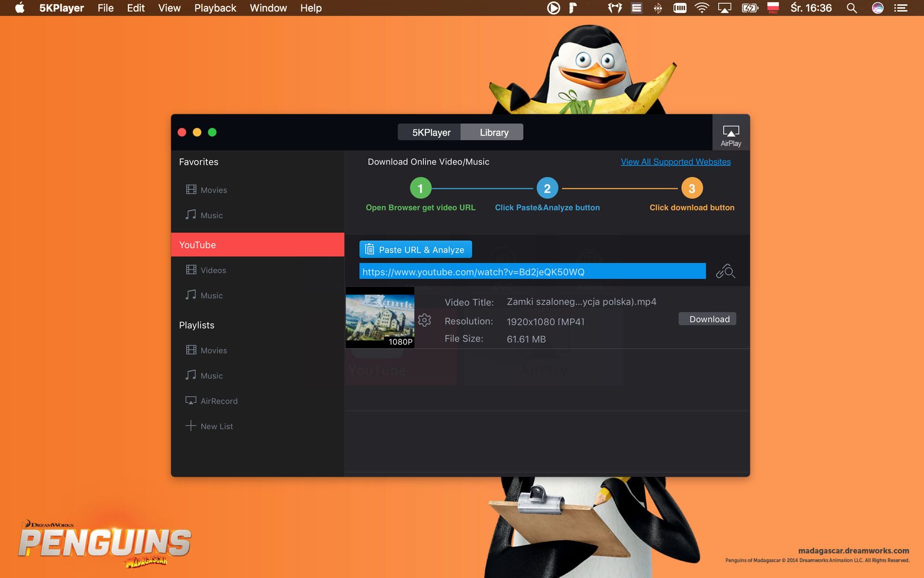Click the Paste URL & Analyze button
924x578 pixels.
pos(416,249)
